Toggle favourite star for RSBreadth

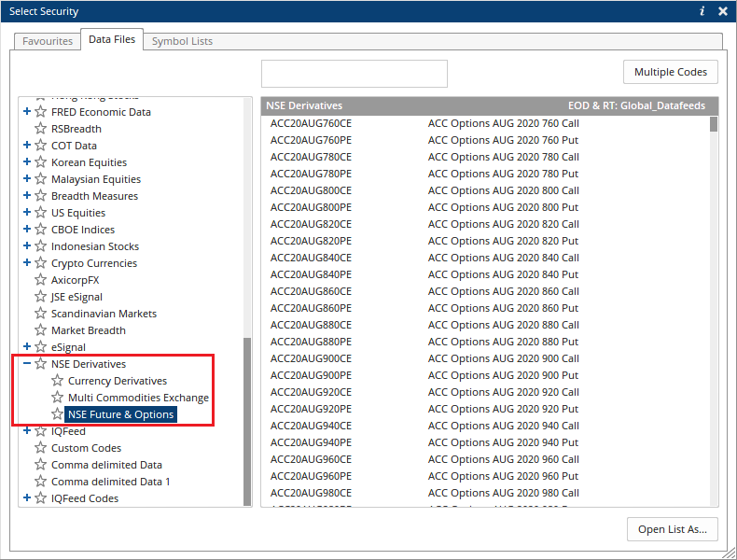pyautogui.click(x=41, y=129)
